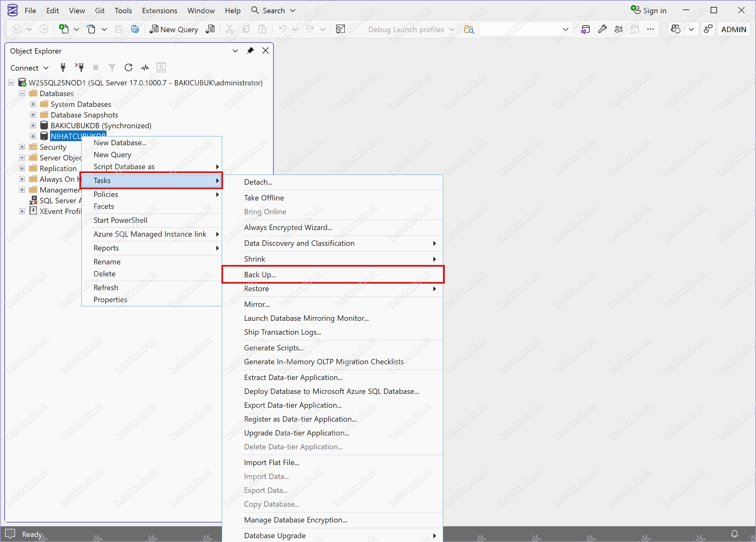Refresh Object Explorer with the circular arrow icon
The width and height of the screenshot is (756, 542).
point(128,68)
